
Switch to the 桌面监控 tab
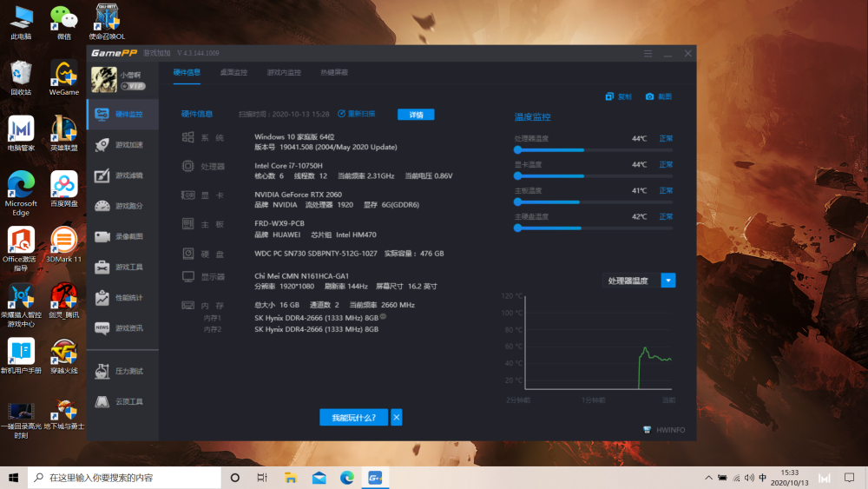click(233, 72)
